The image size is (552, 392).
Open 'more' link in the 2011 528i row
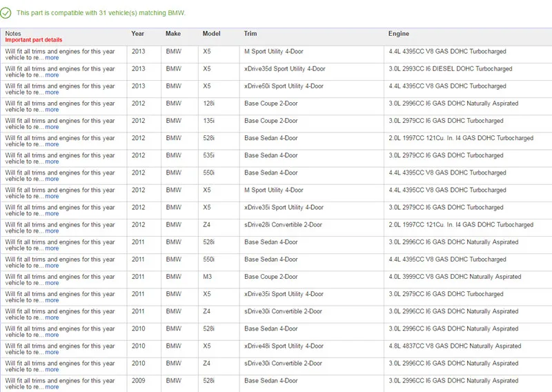52,248
